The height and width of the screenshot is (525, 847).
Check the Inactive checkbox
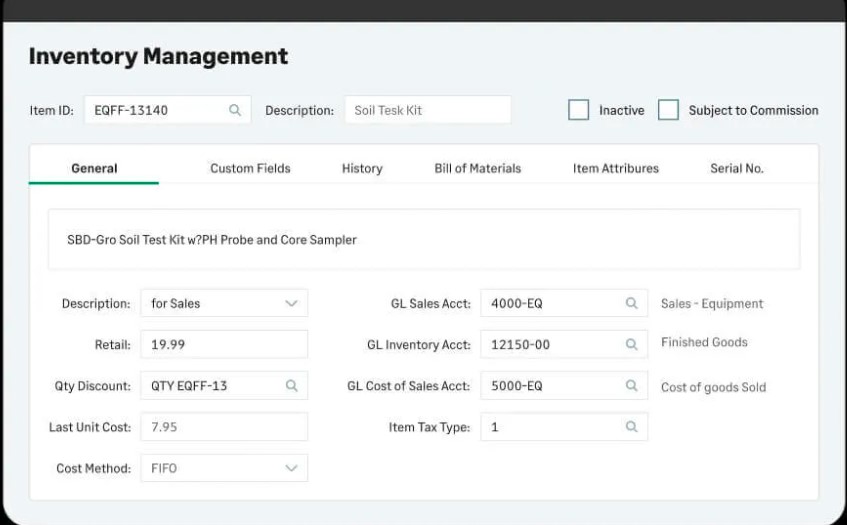(x=579, y=110)
